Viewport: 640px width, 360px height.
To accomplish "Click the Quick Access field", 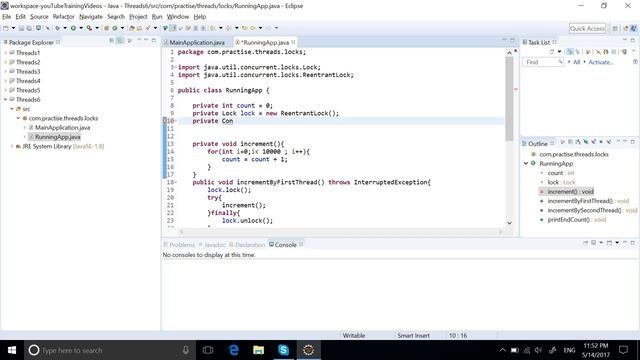I will click(587, 28).
